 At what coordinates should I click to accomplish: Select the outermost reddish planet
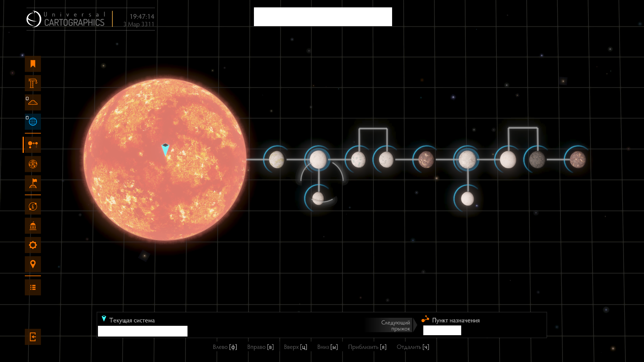(578, 160)
